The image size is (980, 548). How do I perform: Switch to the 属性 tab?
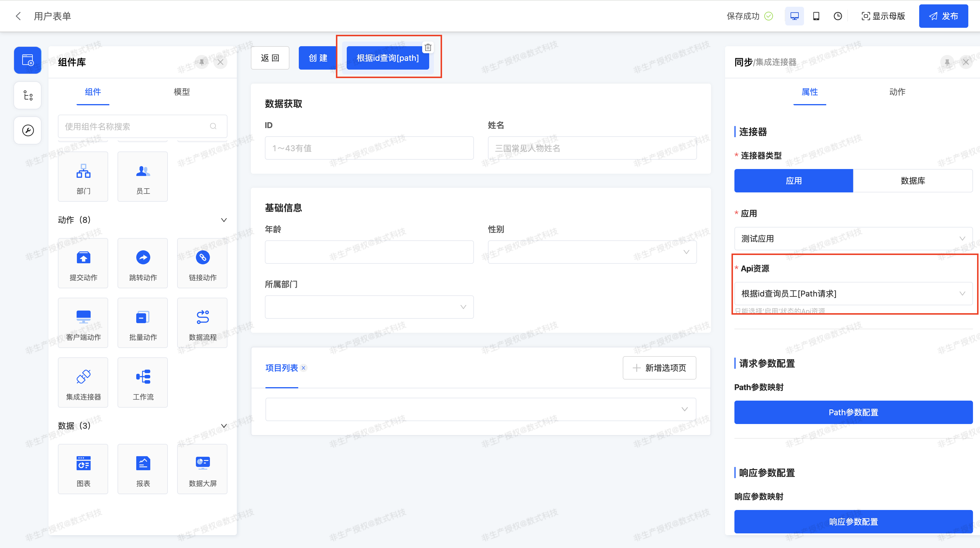click(x=810, y=92)
